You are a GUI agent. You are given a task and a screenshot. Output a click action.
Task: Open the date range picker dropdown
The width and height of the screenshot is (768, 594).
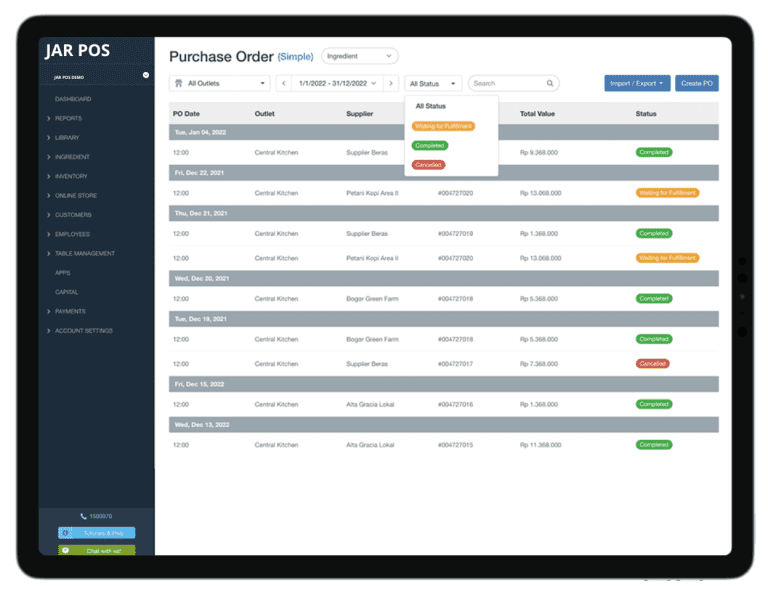coord(337,84)
